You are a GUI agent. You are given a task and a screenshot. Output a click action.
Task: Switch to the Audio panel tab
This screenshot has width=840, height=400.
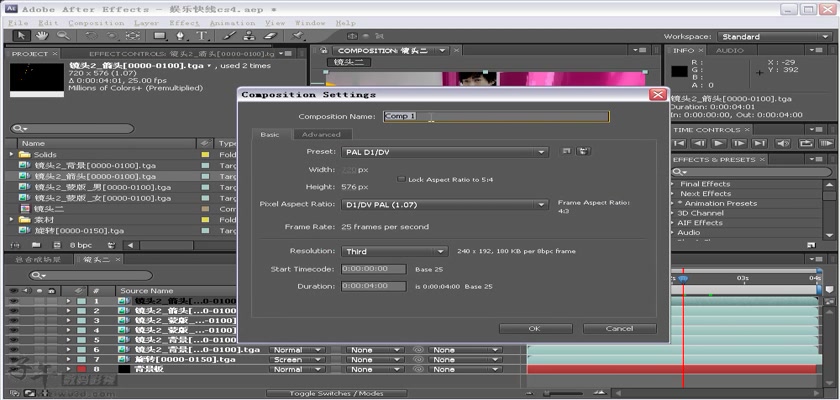tap(730, 50)
